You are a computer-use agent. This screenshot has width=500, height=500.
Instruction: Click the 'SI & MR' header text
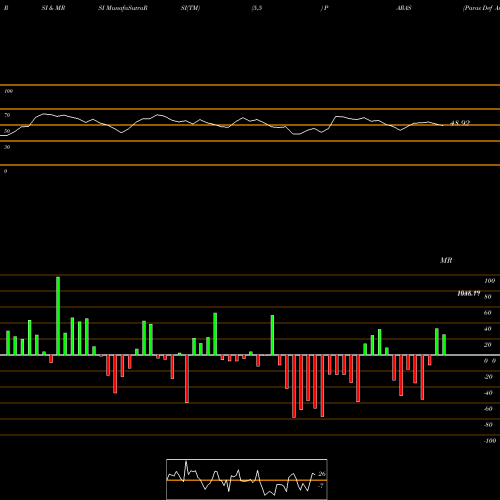[x=53, y=8]
